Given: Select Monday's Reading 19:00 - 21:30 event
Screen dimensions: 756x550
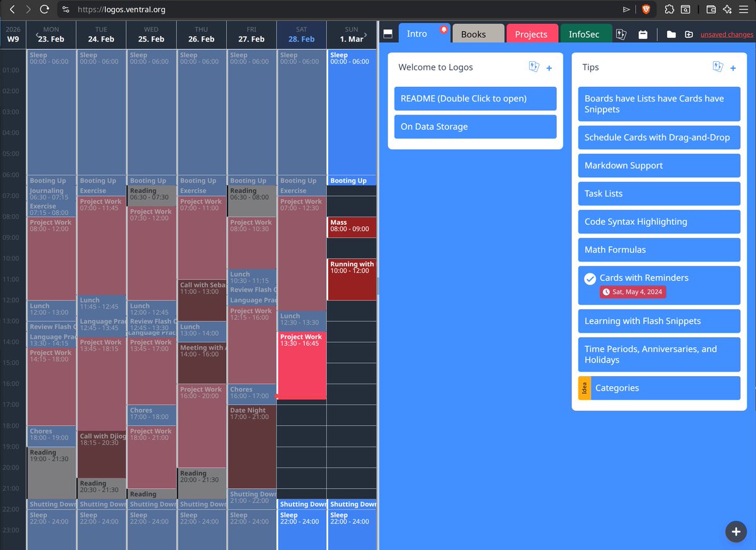Looking at the screenshot, I should coord(51,473).
